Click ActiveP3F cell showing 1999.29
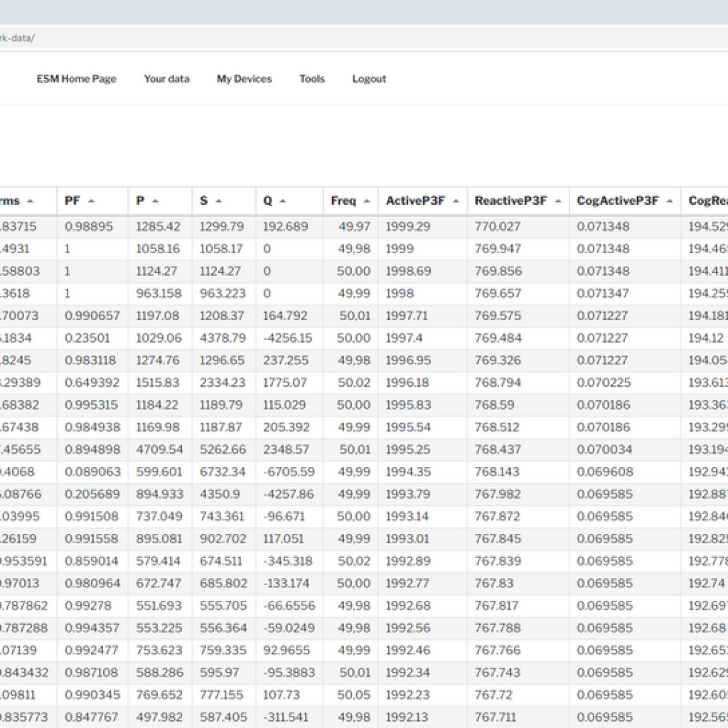The width and height of the screenshot is (728, 728). 408,226
